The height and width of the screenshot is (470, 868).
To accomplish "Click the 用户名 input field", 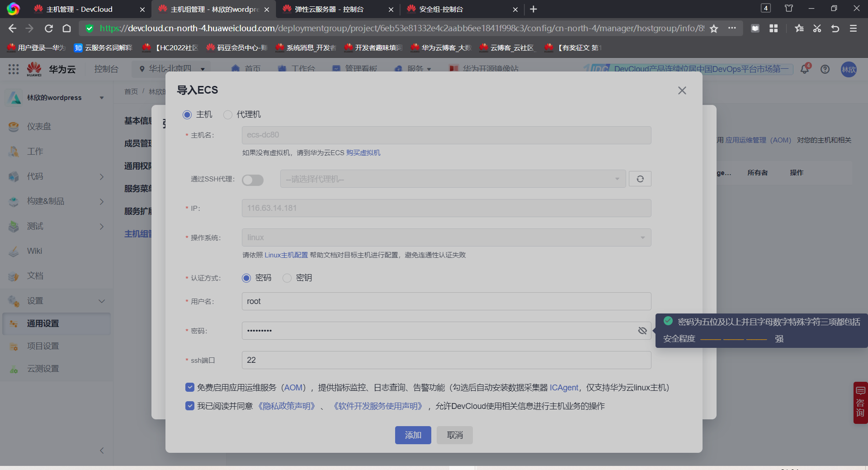I will point(447,301).
